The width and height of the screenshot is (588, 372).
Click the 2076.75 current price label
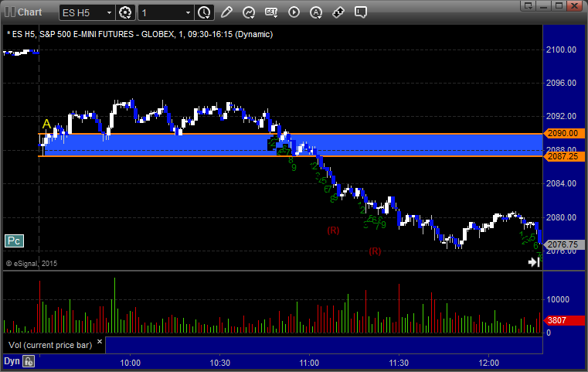coord(563,244)
